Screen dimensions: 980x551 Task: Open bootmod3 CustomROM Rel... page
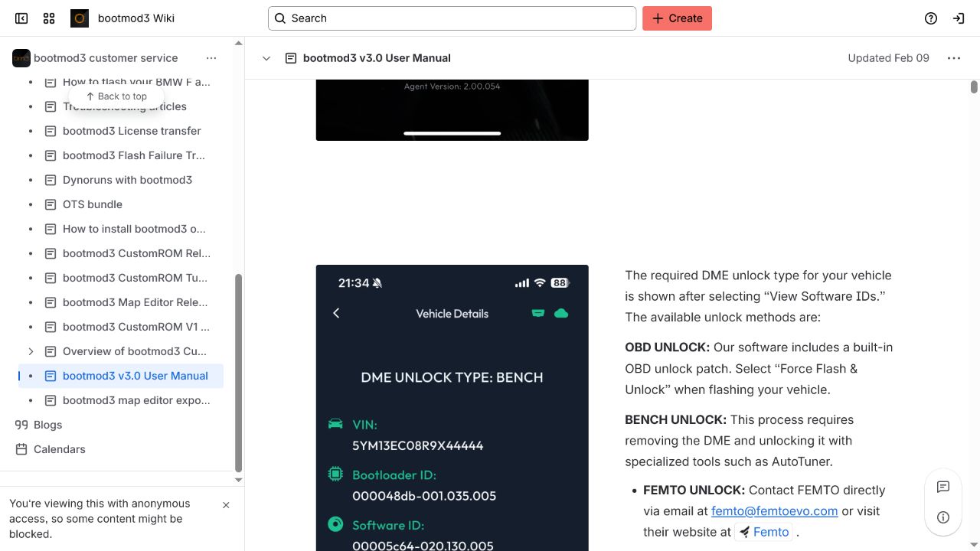click(x=136, y=253)
